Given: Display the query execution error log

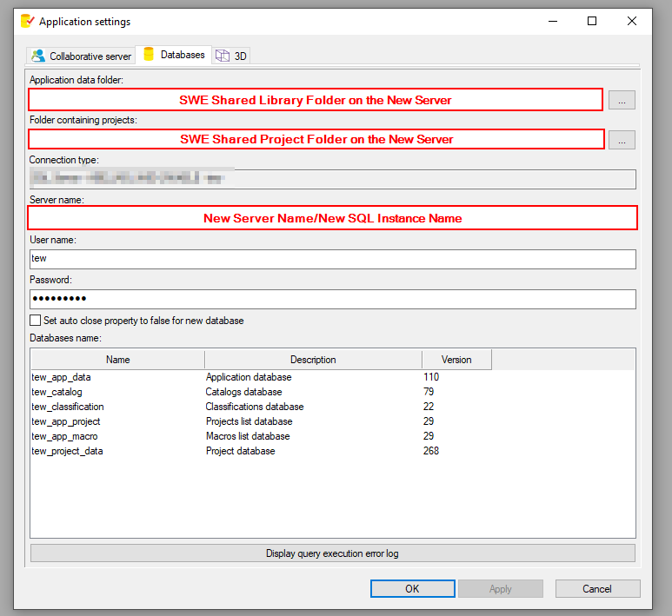Looking at the screenshot, I should 332,553.
